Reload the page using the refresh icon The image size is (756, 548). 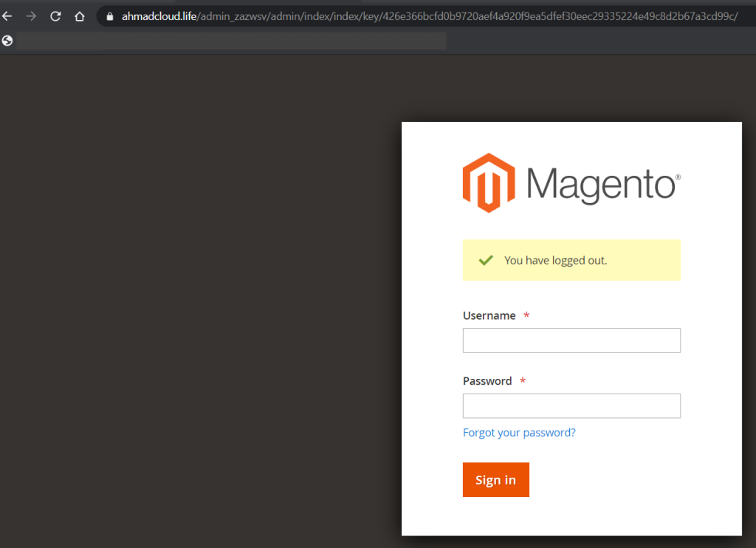click(x=55, y=16)
